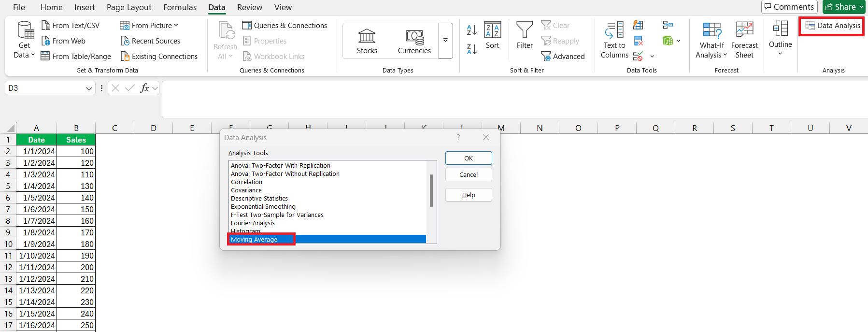Open the Name Box dropdown arrow
This screenshot has width=868, height=332.
tap(89, 88)
